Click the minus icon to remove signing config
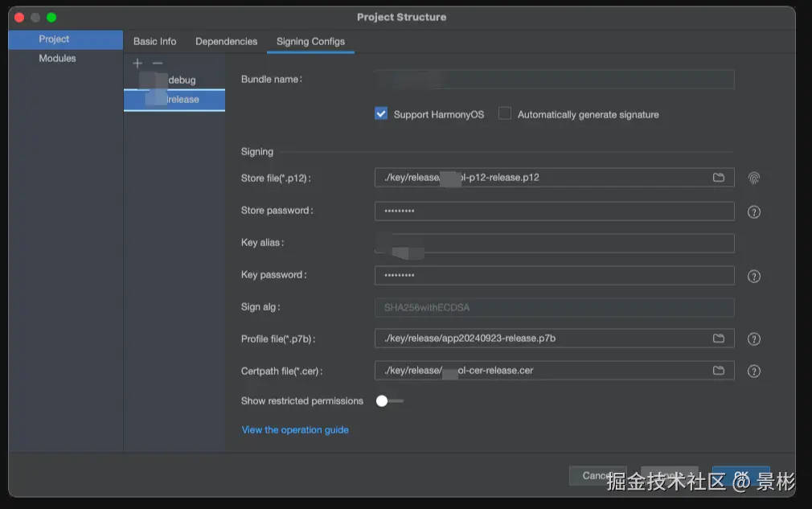This screenshot has height=509, width=812. coord(158,63)
